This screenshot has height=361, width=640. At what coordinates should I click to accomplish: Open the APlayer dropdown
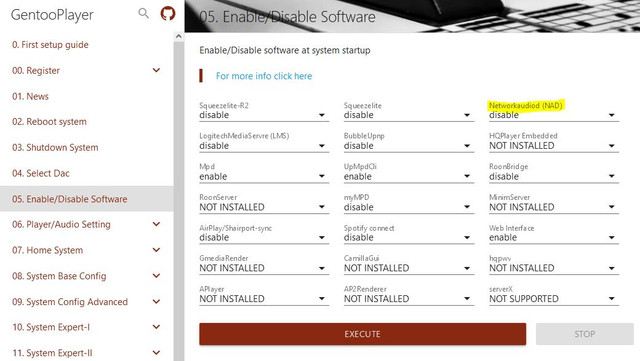[264, 299]
